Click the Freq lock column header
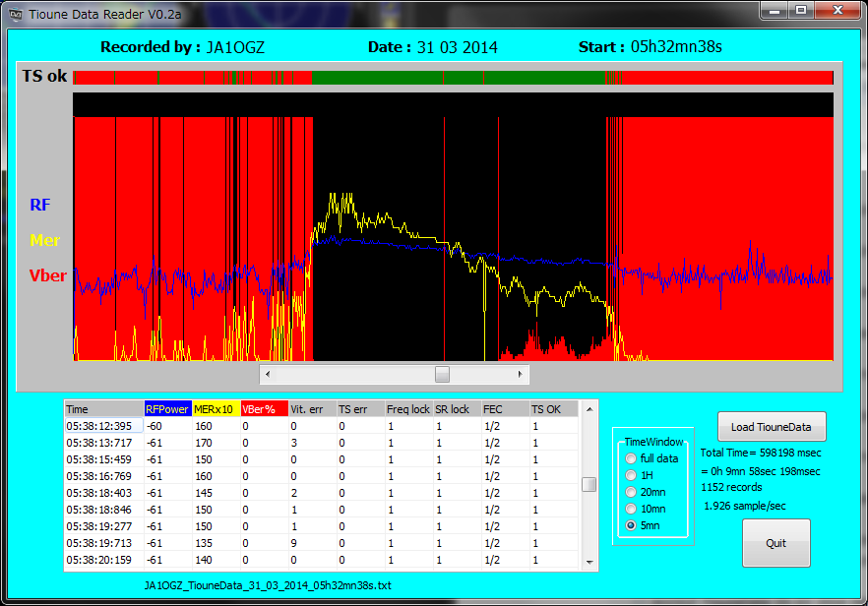 point(408,409)
